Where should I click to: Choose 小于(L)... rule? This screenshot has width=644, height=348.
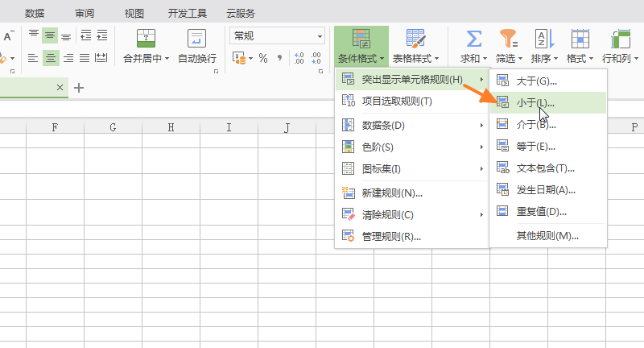[x=548, y=103]
